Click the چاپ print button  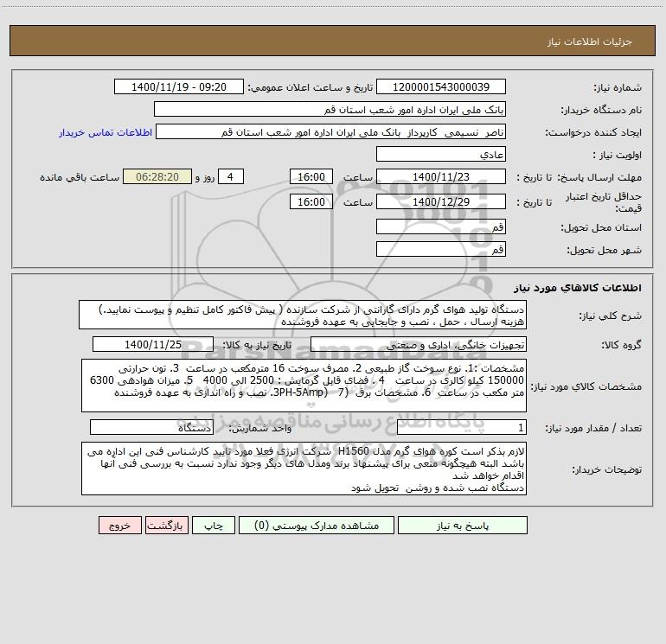point(214,526)
